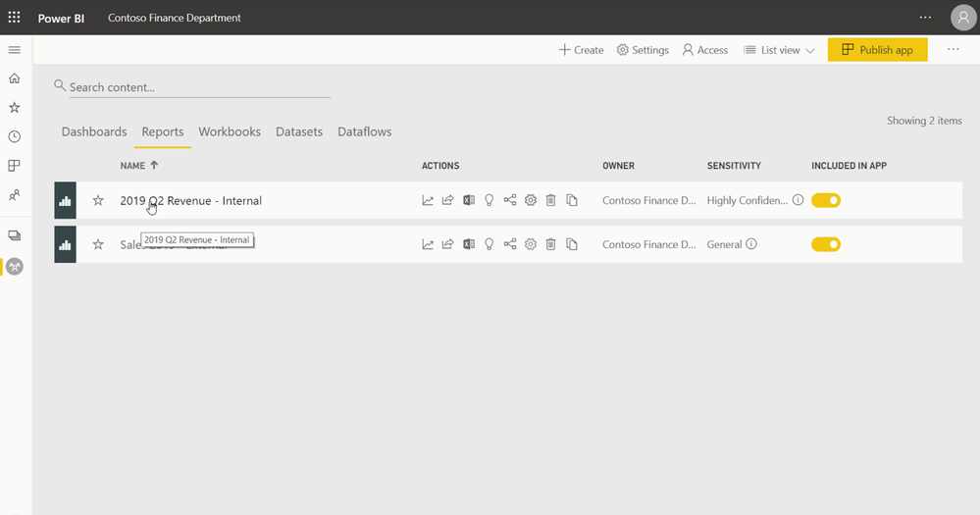The height and width of the screenshot is (515, 980).
Task: Open Workspaces icon in the sidebar
Action: (15, 235)
